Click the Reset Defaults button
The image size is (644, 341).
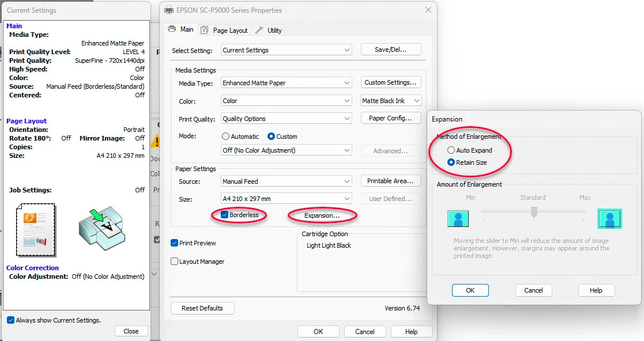202,308
